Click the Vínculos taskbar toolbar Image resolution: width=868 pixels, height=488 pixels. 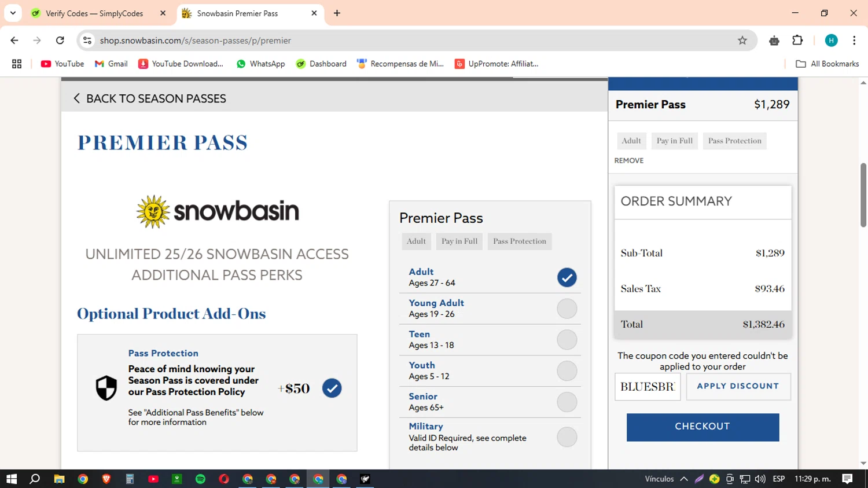[659, 479]
